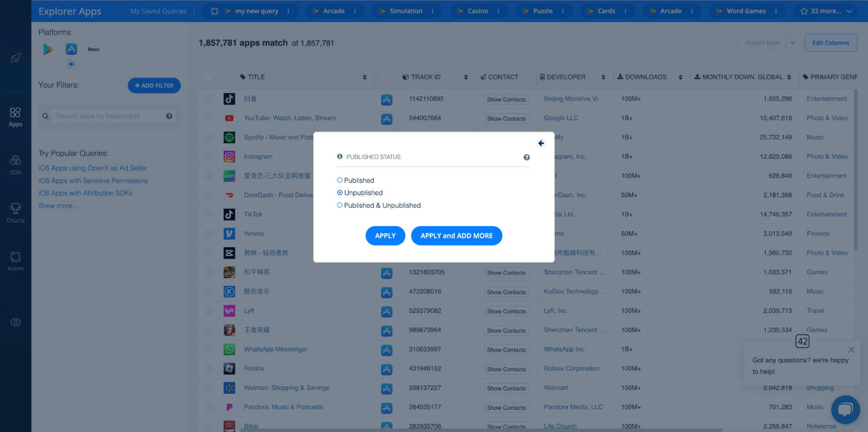Viewport: 868px width, 432px height.
Task: Click the Lyft app icon
Action: (x=229, y=311)
